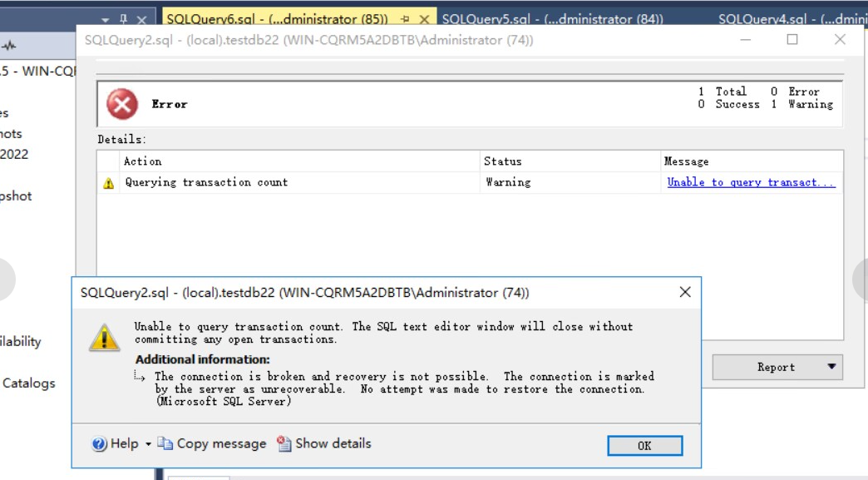
Task: Click OK in the warning dialog
Action: click(644, 446)
